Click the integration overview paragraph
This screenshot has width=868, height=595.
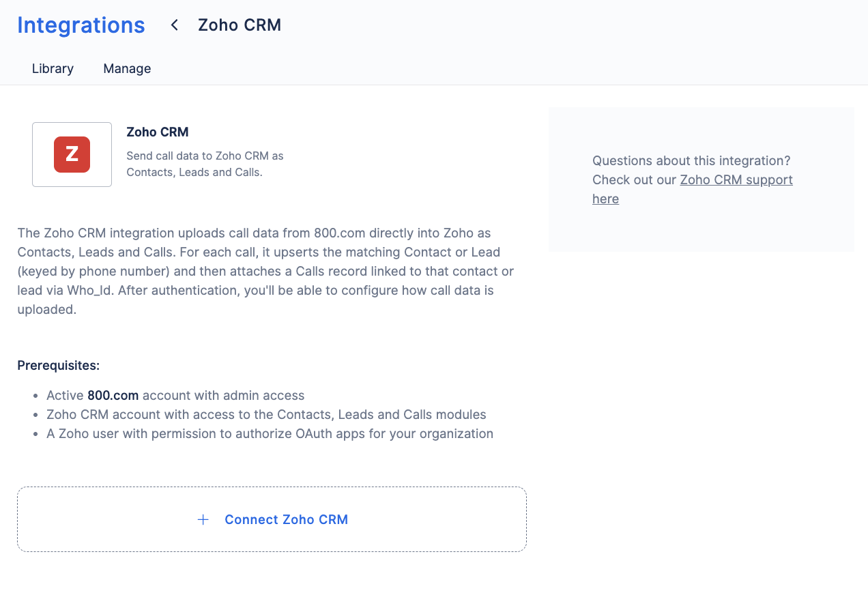point(265,272)
